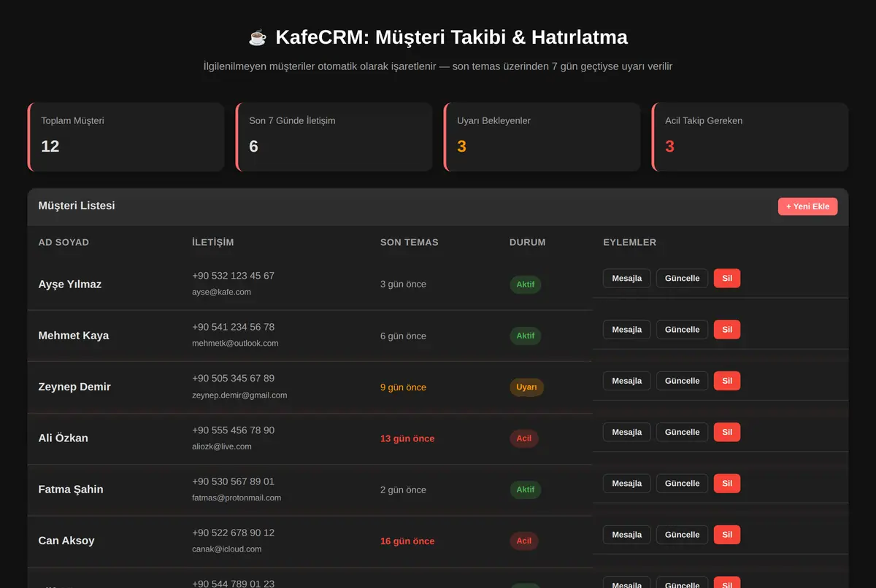This screenshot has width=876, height=588.
Task: Select the name Fatma Şahin
Action: pyautogui.click(x=71, y=490)
